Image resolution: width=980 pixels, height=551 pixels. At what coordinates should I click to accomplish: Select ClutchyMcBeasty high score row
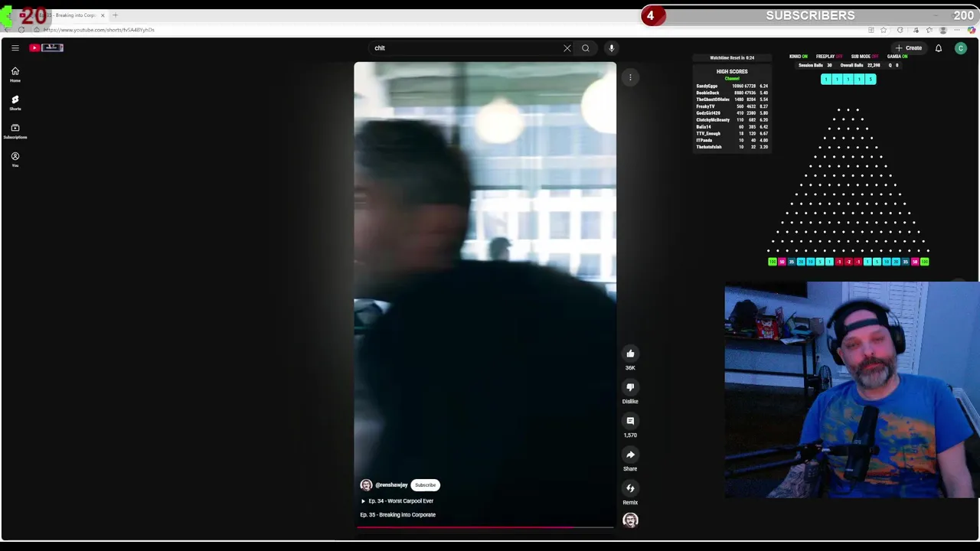pyautogui.click(x=732, y=120)
